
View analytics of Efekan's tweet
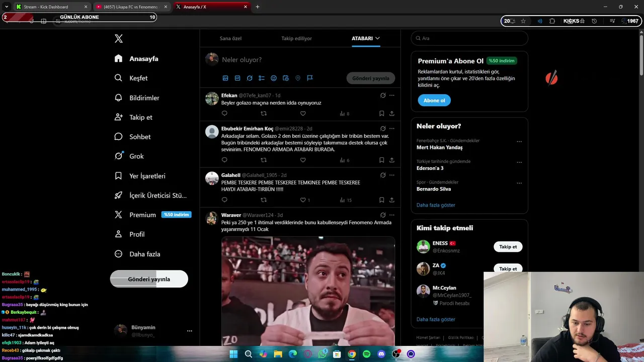[344, 114]
